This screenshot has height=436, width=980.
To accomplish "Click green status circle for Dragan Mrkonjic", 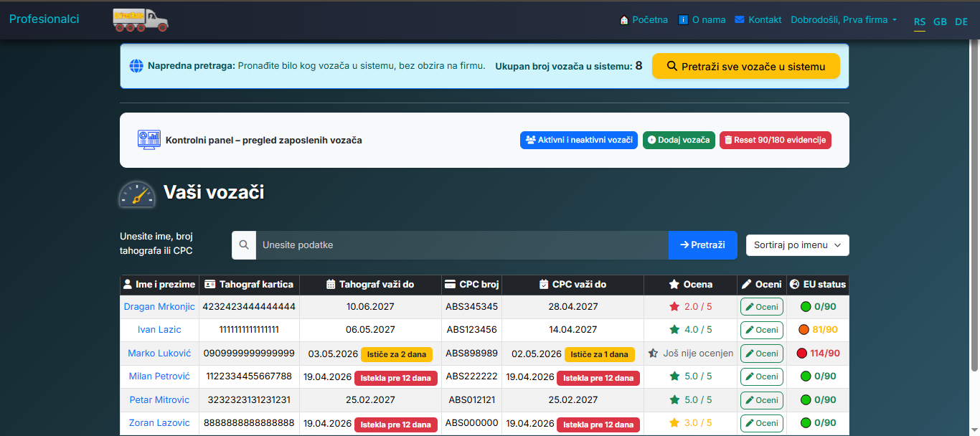I will pos(806,307).
